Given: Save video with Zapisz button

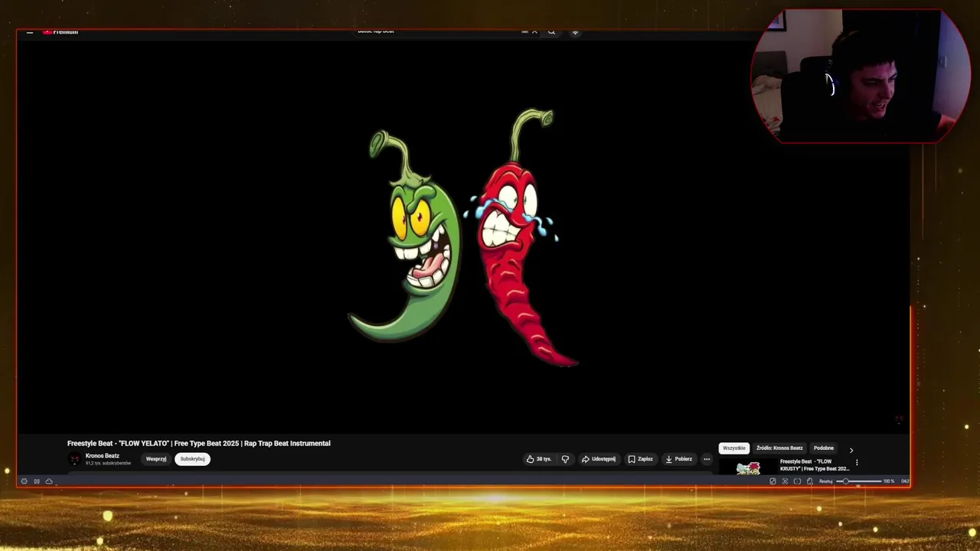Looking at the screenshot, I should pos(640,459).
